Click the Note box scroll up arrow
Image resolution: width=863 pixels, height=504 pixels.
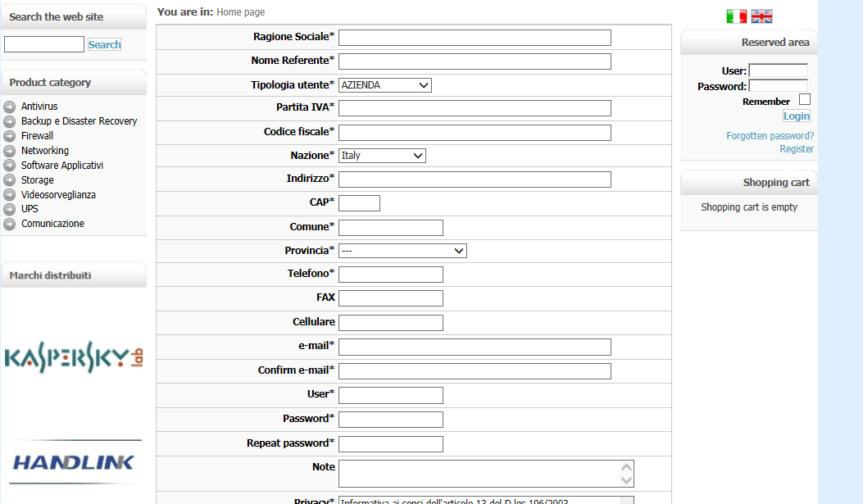tap(626, 468)
